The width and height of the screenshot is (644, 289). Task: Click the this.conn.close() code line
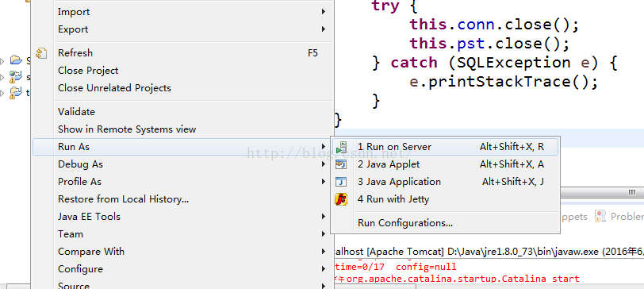pos(495,25)
